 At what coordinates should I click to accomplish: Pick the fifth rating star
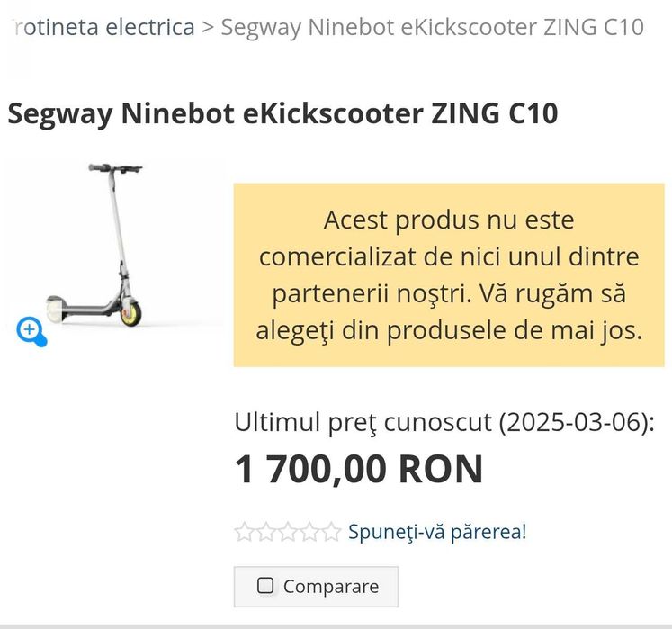coord(331,532)
